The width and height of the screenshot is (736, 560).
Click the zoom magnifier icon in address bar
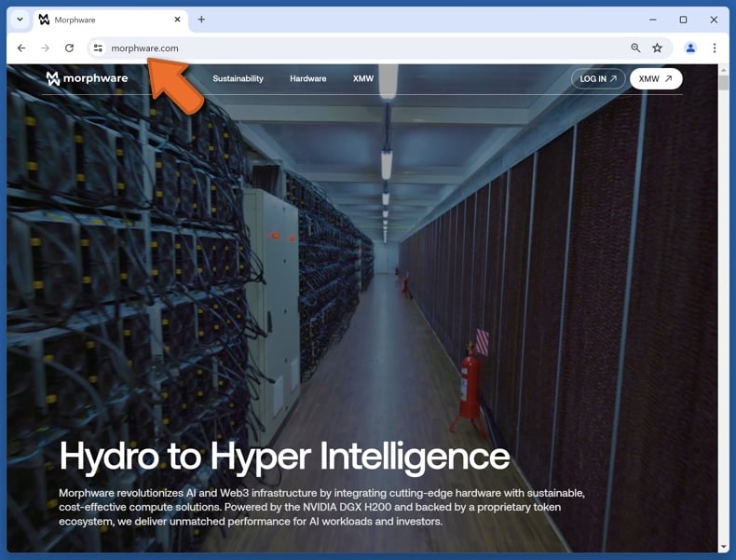pyautogui.click(x=635, y=48)
